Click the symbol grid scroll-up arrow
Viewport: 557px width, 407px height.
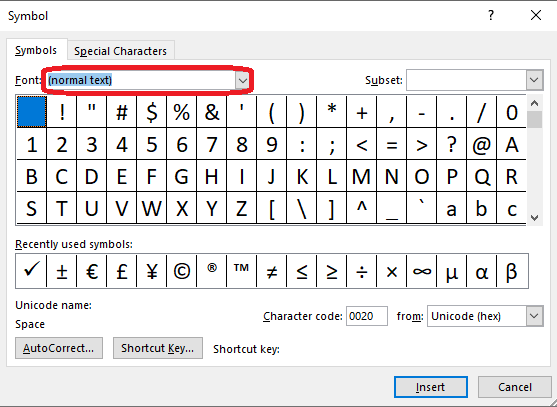pos(534,103)
